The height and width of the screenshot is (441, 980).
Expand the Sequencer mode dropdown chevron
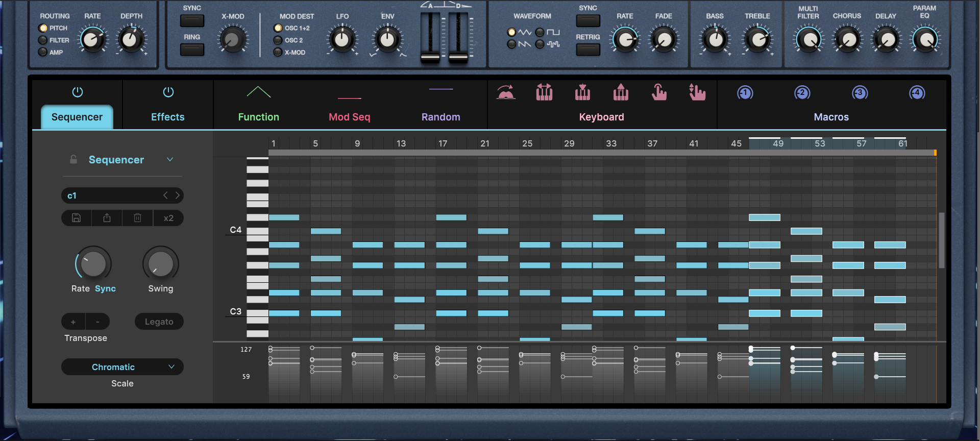click(x=170, y=160)
